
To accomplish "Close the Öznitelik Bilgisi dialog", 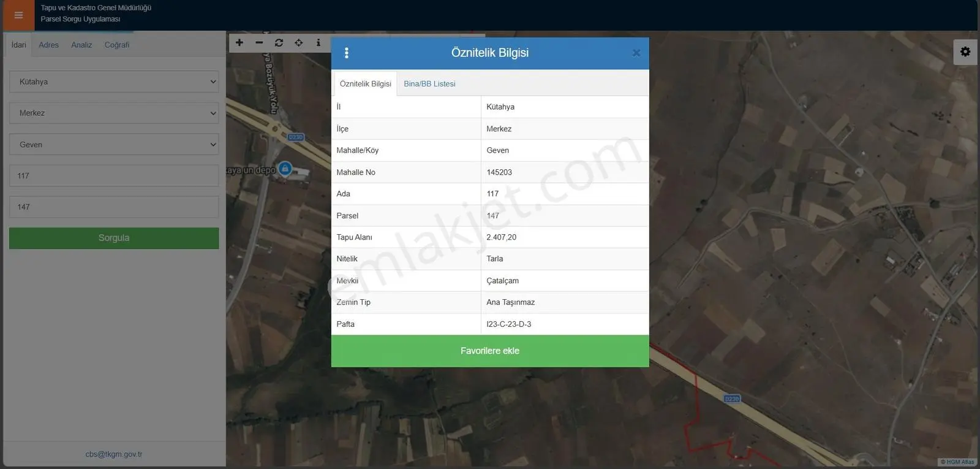I will (x=636, y=53).
